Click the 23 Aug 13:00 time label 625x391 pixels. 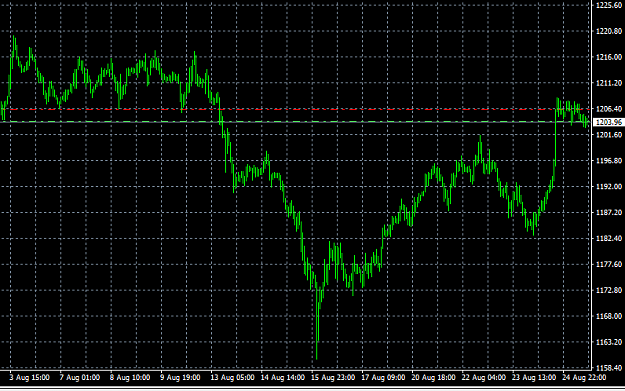(x=534, y=377)
